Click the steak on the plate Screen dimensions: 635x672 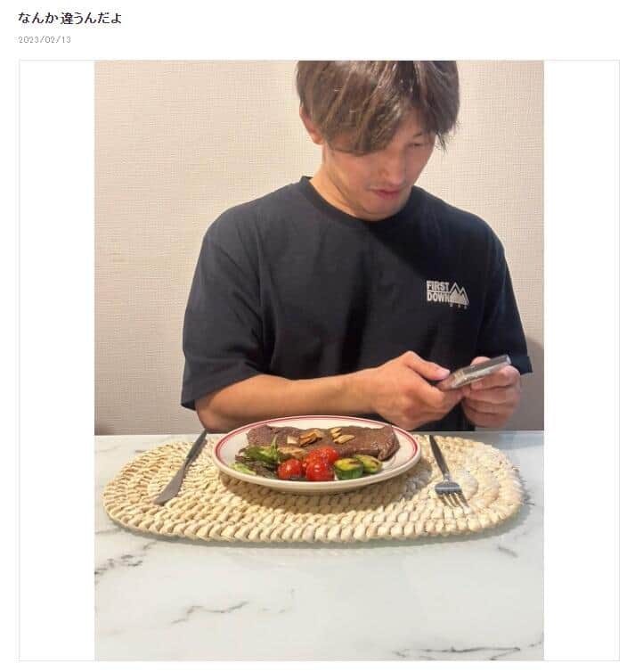click(323, 441)
